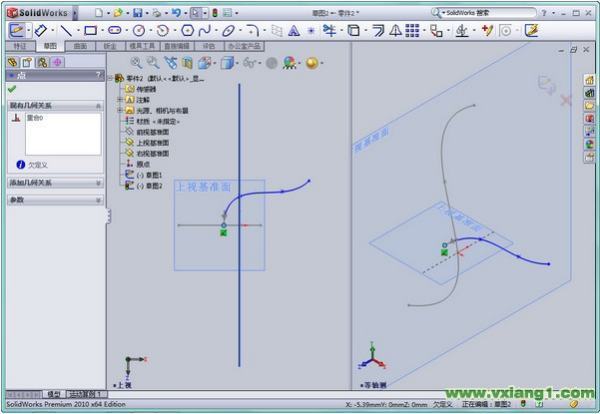
Task: Click the red X cancel-sketch corner icon
Action: click(566, 101)
